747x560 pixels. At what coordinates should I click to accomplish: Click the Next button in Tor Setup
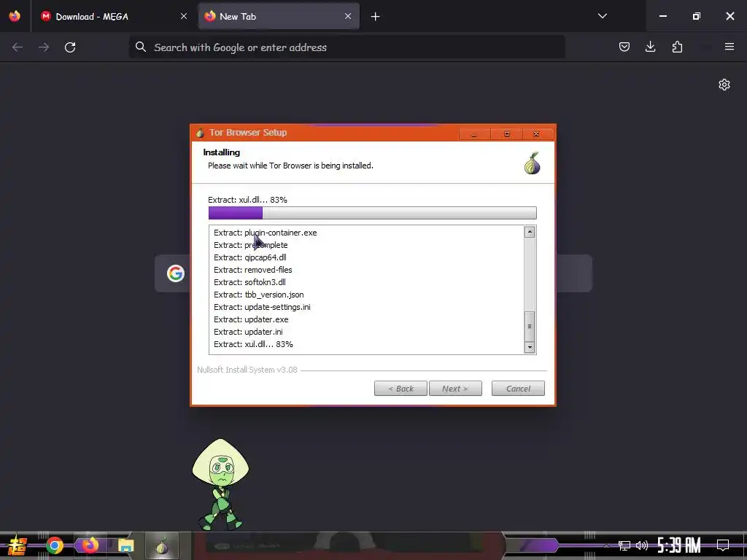click(455, 389)
